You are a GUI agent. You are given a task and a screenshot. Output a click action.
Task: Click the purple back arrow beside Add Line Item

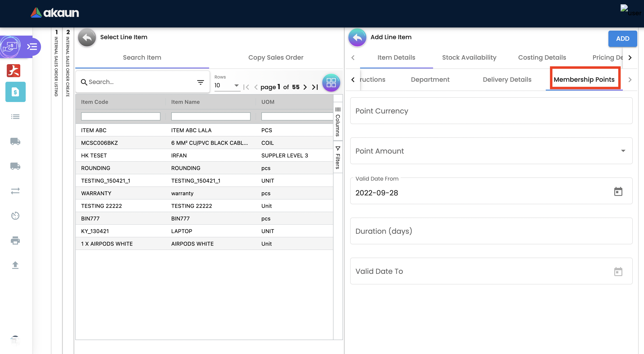357,37
